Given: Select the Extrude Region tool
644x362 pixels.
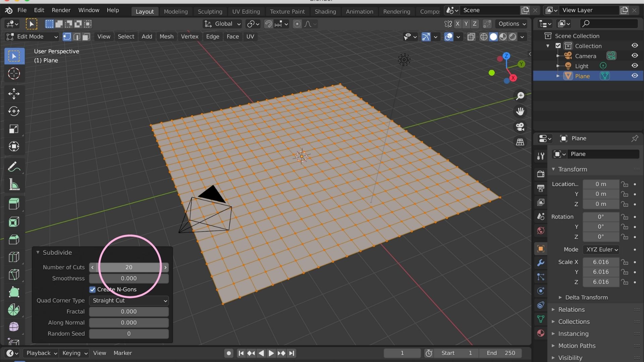Looking at the screenshot, I should [x=14, y=204].
